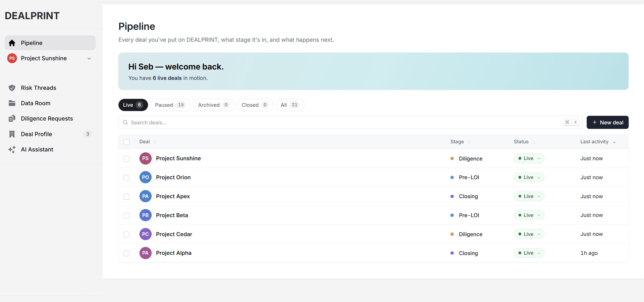This screenshot has height=302, width=644.
Task: Click the Data Room folder icon
Action: [12, 103]
